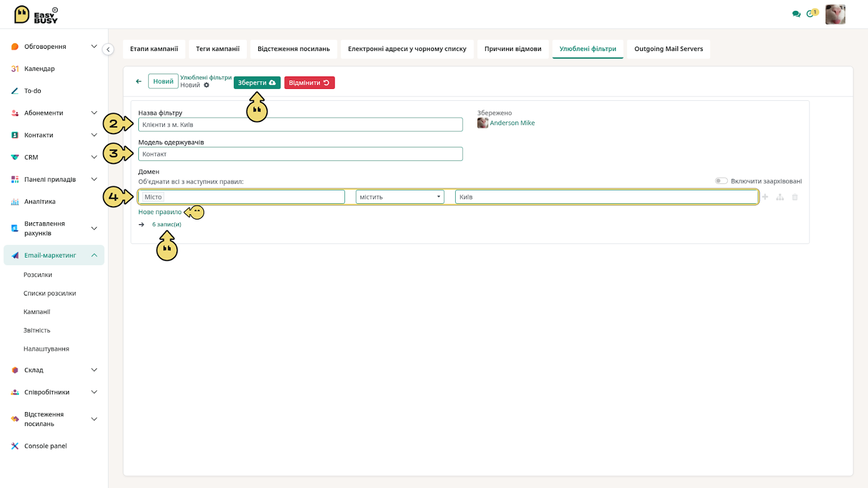
Task: Switch to Теги кампанії tab
Action: pyautogui.click(x=218, y=49)
